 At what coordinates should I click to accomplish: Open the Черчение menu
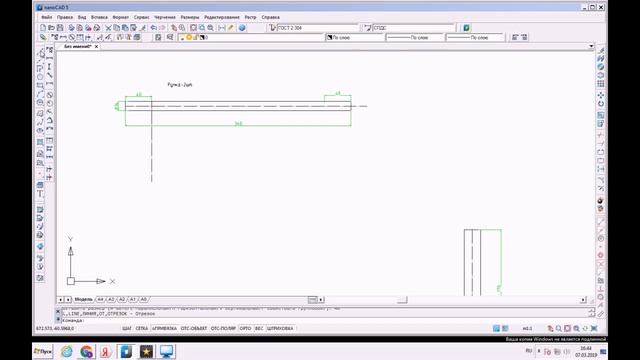(x=165, y=17)
